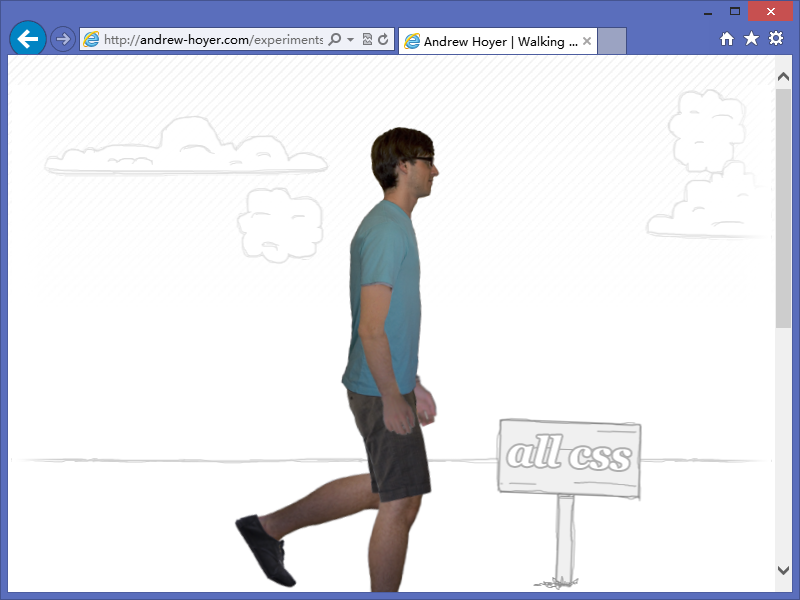Minimize the browser window

708,12
